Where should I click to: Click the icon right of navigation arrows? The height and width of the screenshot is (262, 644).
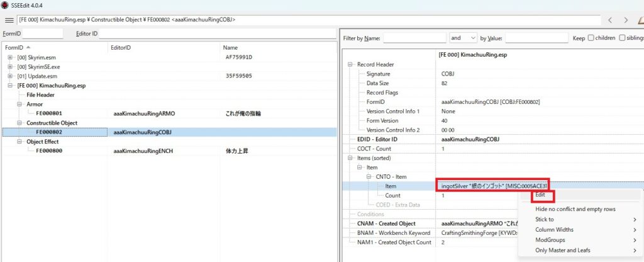(x=640, y=20)
